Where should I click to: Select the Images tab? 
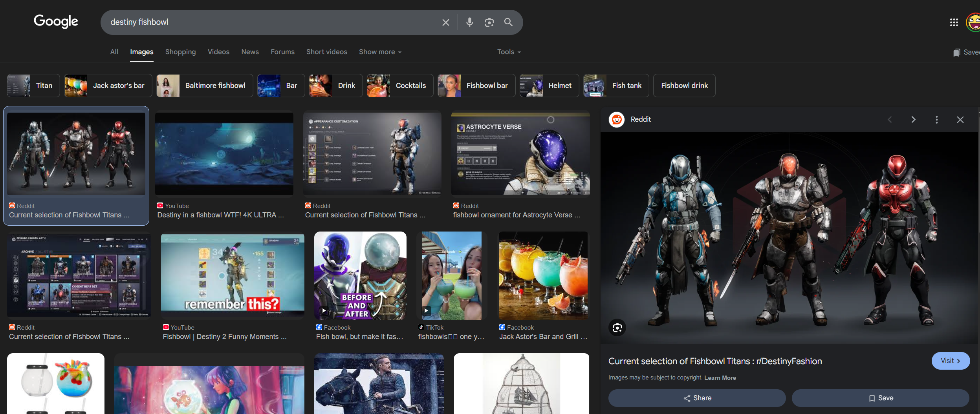pos(142,52)
